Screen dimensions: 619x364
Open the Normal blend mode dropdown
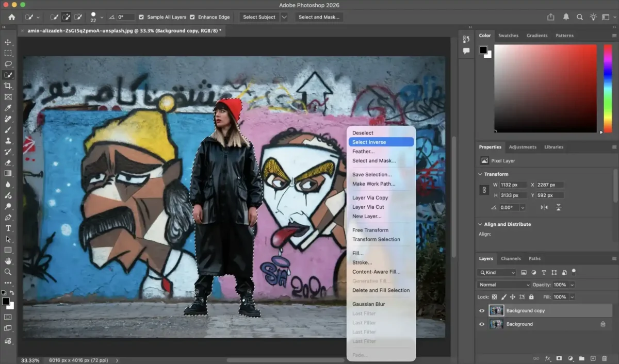point(503,285)
